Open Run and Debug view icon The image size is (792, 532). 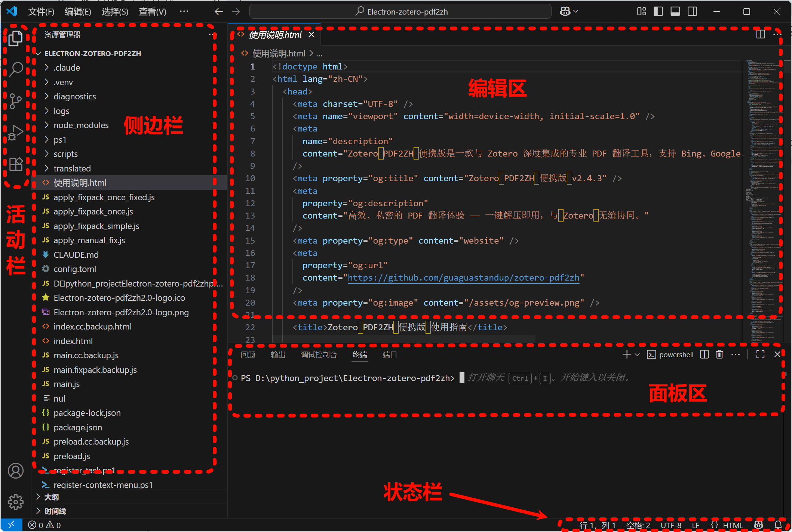(x=16, y=132)
